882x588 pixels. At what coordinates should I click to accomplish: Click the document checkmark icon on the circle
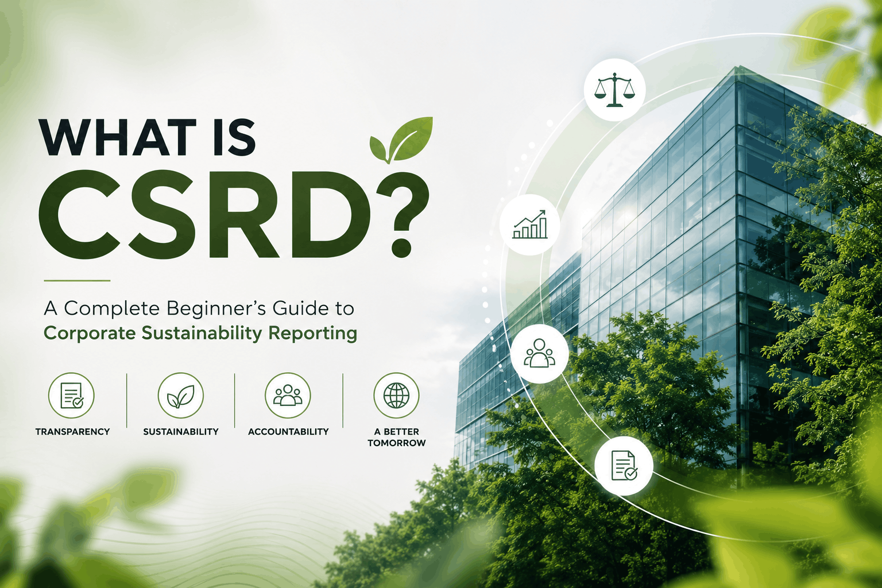click(624, 465)
